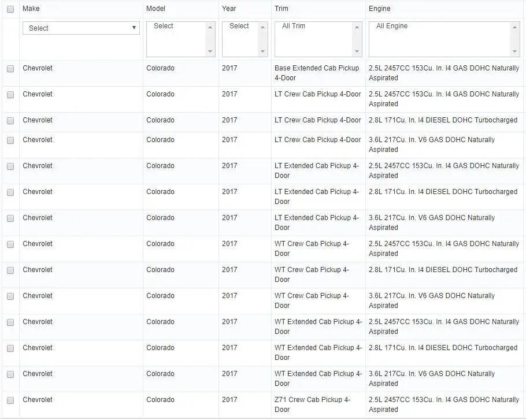
Task: Click the Year column header
Action: (229, 9)
